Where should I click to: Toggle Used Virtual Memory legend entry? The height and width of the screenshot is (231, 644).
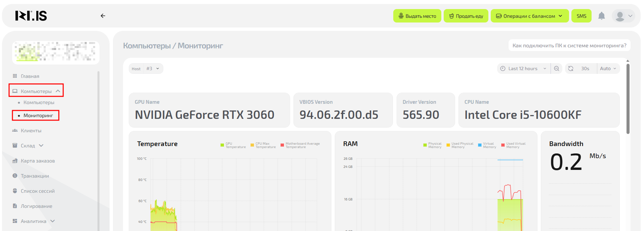coord(513,145)
